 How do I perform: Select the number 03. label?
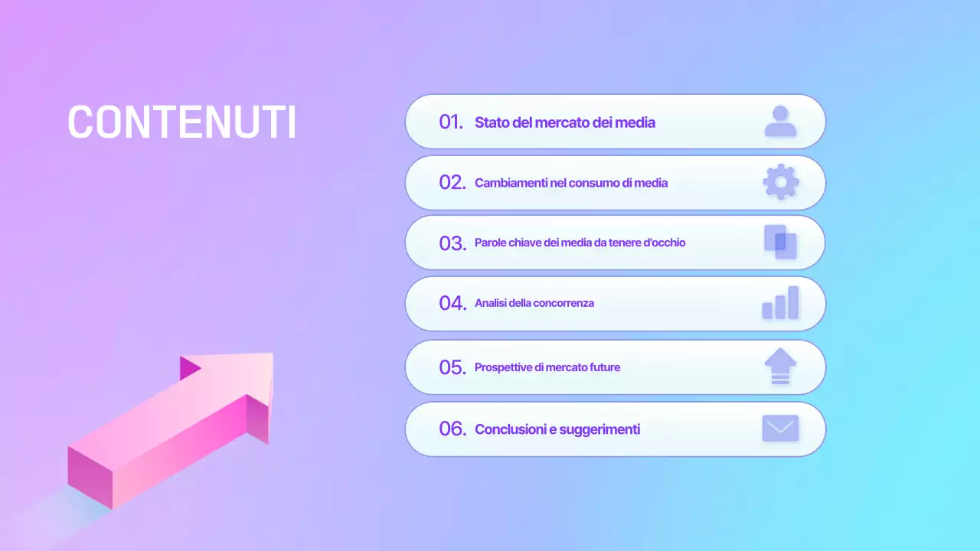pyautogui.click(x=452, y=243)
